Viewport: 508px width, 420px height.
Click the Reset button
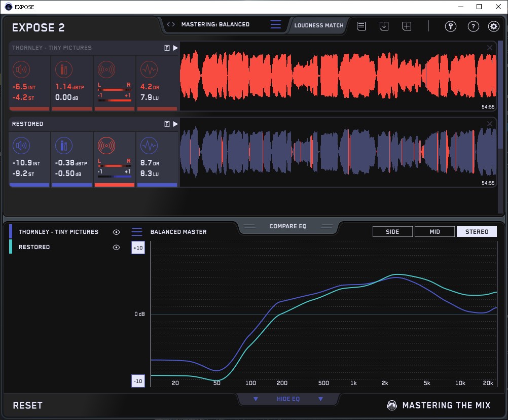coord(28,405)
